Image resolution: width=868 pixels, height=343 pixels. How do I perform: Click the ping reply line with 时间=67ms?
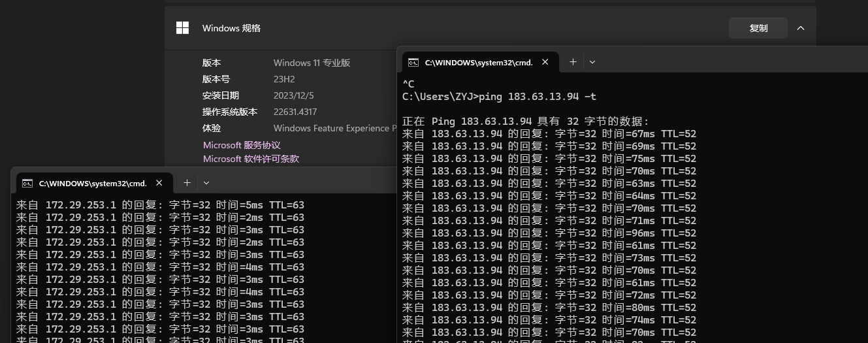549,134
